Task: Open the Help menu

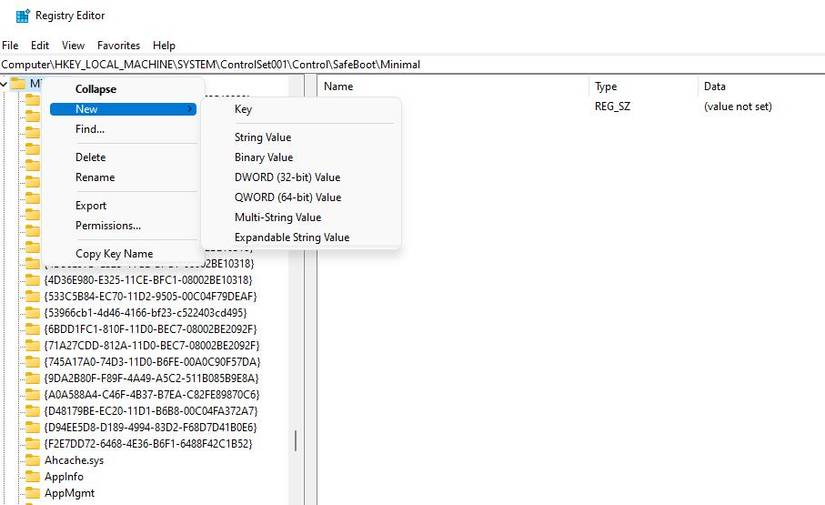Action: coord(164,45)
